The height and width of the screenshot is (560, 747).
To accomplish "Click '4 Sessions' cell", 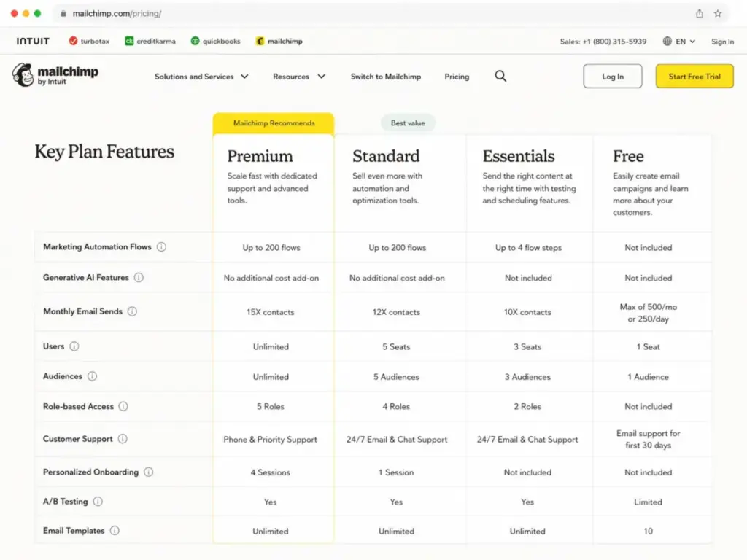I will [270, 472].
